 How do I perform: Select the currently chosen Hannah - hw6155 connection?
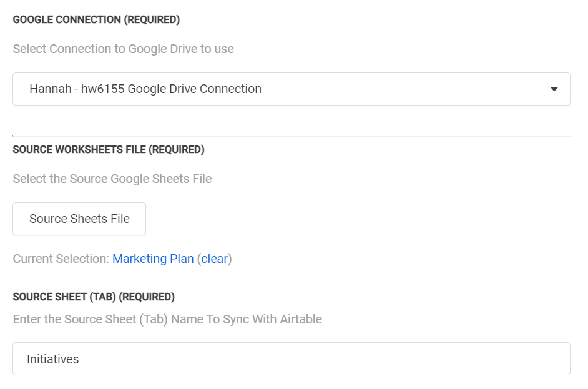(x=145, y=89)
